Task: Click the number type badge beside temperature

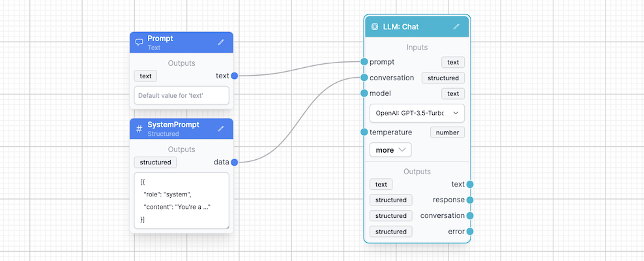Action: tap(447, 132)
